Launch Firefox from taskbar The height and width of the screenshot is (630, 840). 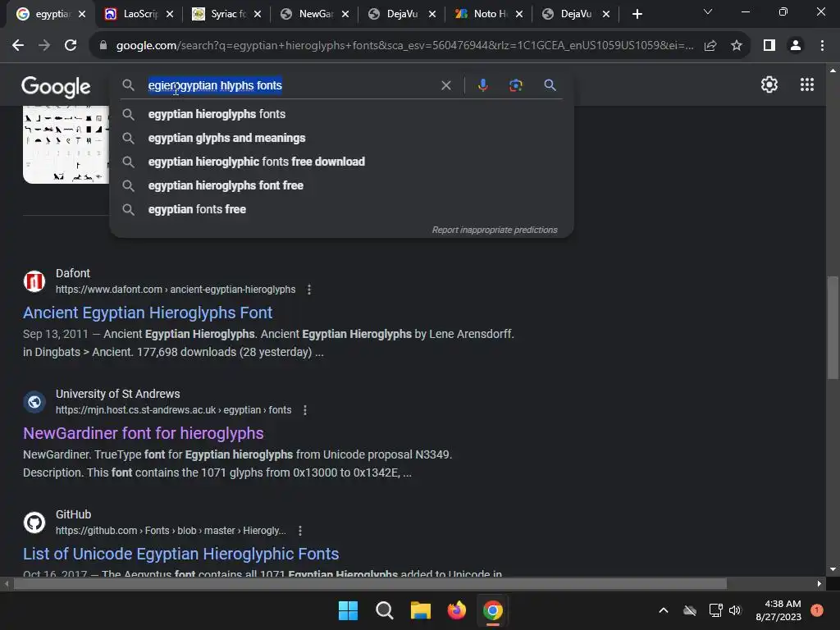(x=456, y=610)
